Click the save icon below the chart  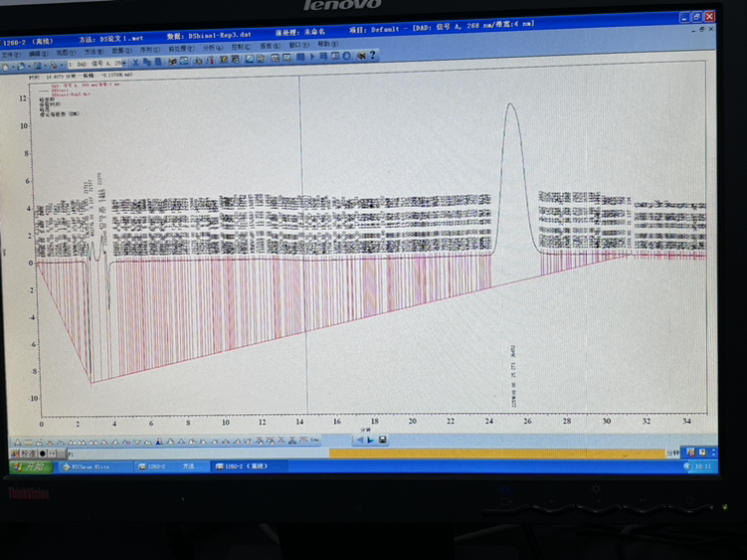383,439
